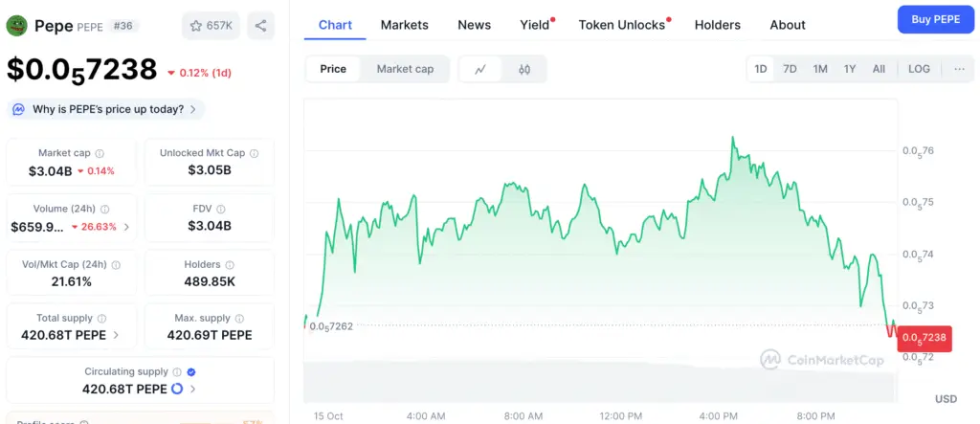
Task: Open chart more options ellipsis
Action: [x=959, y=69]
